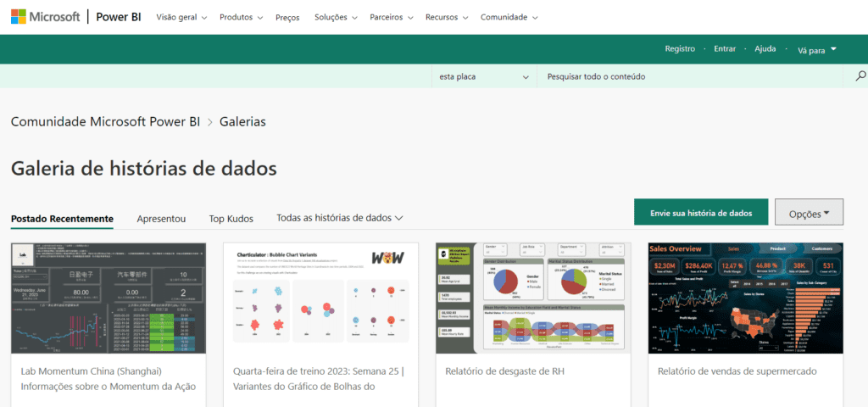Click 'Relatório de desgaste de RH' title

coord(504,371)
